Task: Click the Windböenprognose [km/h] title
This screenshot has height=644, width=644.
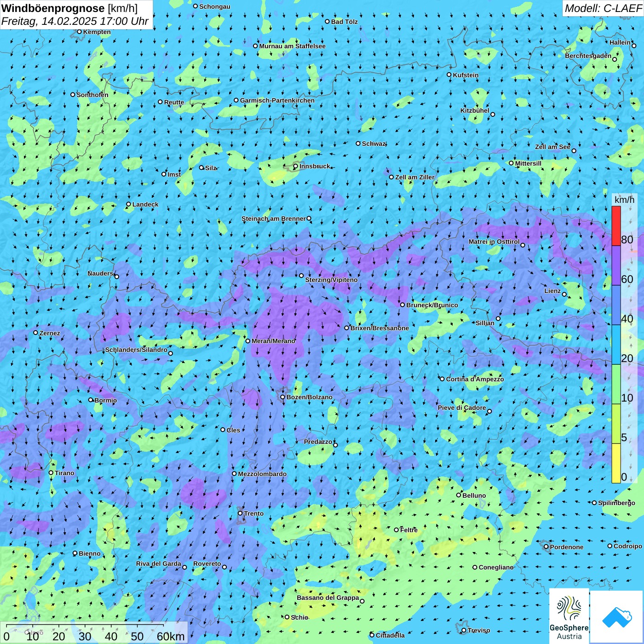Action: pyautogui.click(x=69, y=8)
